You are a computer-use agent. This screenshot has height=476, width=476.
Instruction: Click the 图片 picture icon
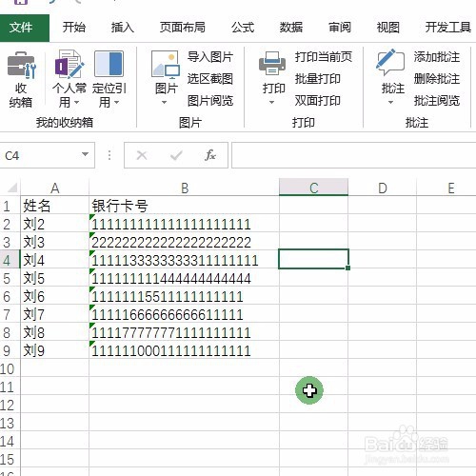point(166,65)
